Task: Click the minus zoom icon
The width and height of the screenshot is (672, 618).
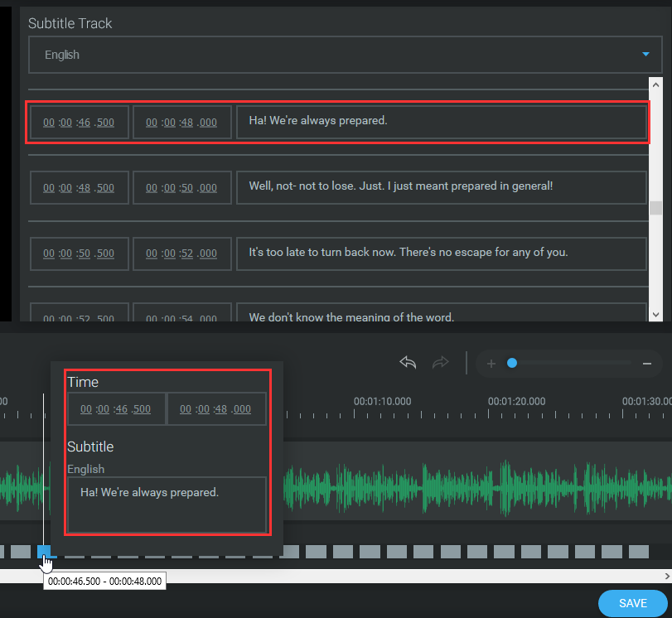Action: (647, 364)
